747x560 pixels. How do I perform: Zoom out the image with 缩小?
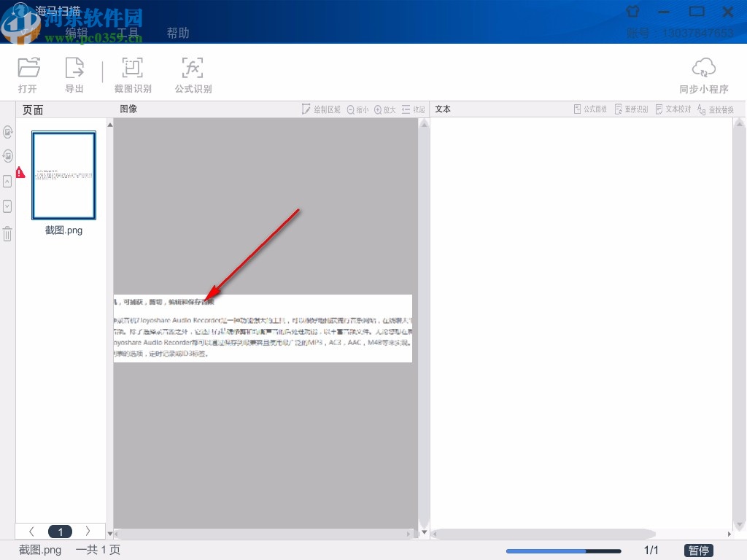(357, 109)
